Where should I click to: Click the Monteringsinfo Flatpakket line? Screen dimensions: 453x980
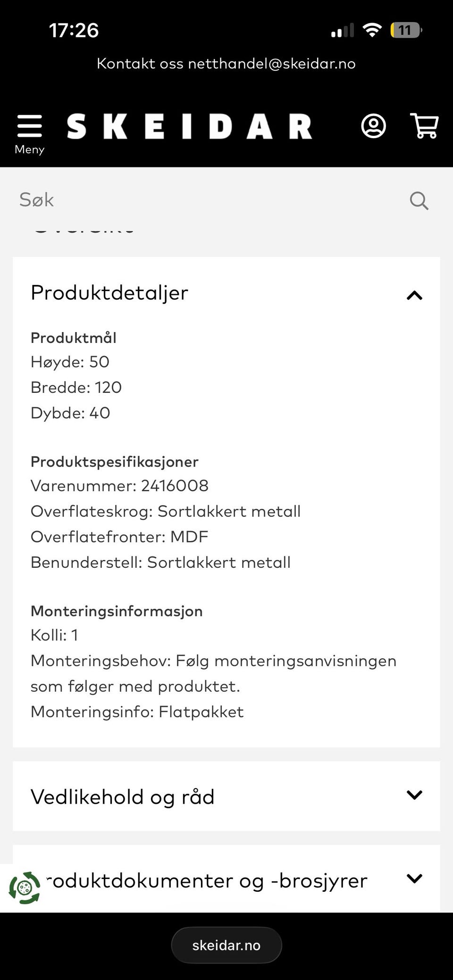click(137, 712)
